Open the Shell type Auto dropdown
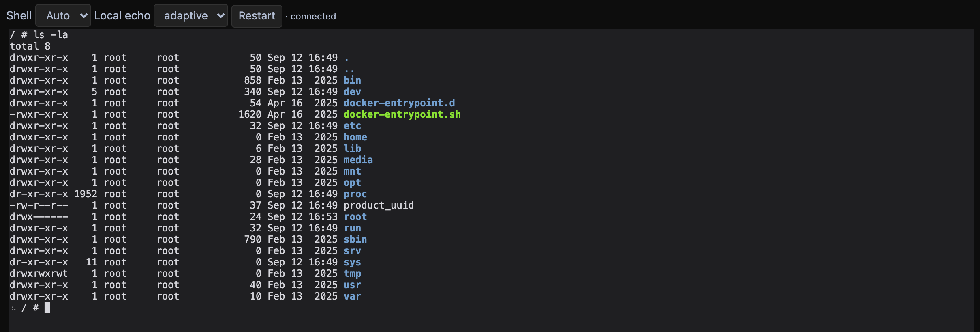980x332 pixels. [x=63, y=16]
